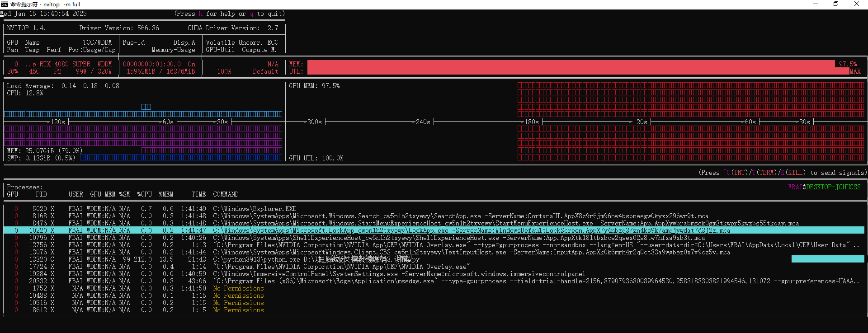The width and height of the screenshot is (868, 333).
Task: Click the TIME column header
Action: tap(198, 194)
